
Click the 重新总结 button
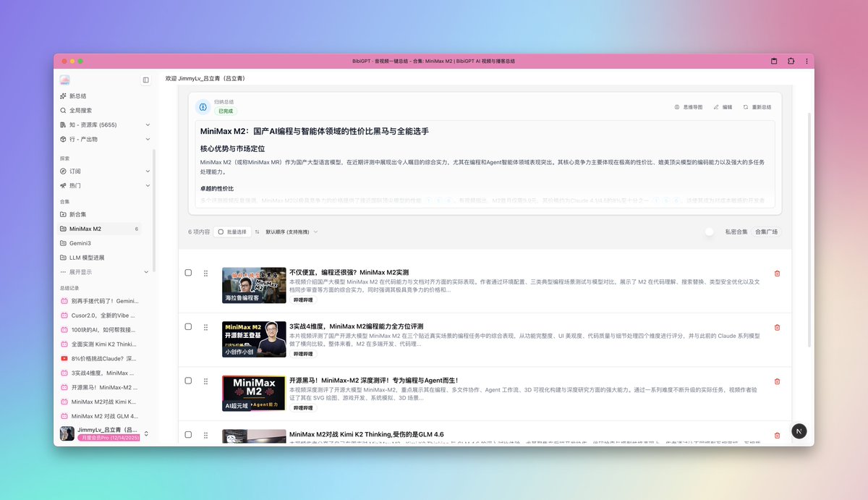click(x=757, y=107)
